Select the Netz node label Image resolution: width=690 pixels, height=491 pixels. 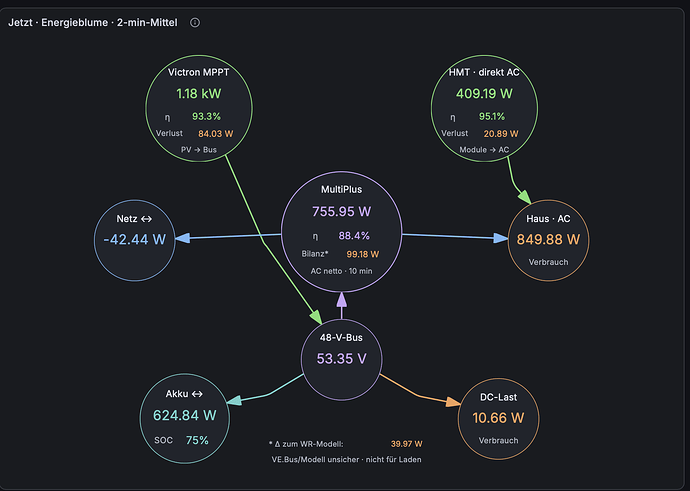pyautogui.click(x=134, y=219)
